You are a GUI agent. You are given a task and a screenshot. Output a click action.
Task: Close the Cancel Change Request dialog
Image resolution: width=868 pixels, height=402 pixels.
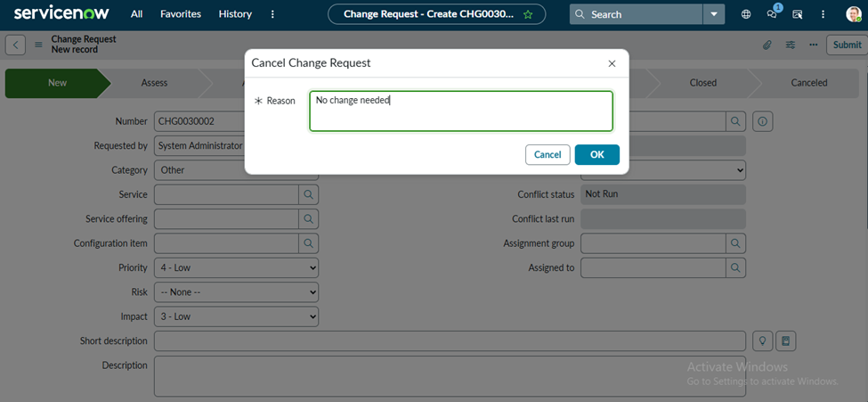pos(612,63)
